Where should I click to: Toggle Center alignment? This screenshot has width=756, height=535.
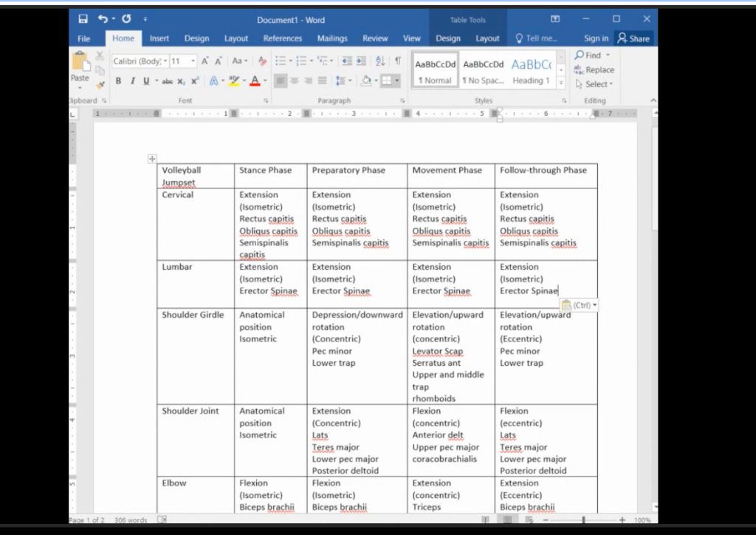pos(294,81)
